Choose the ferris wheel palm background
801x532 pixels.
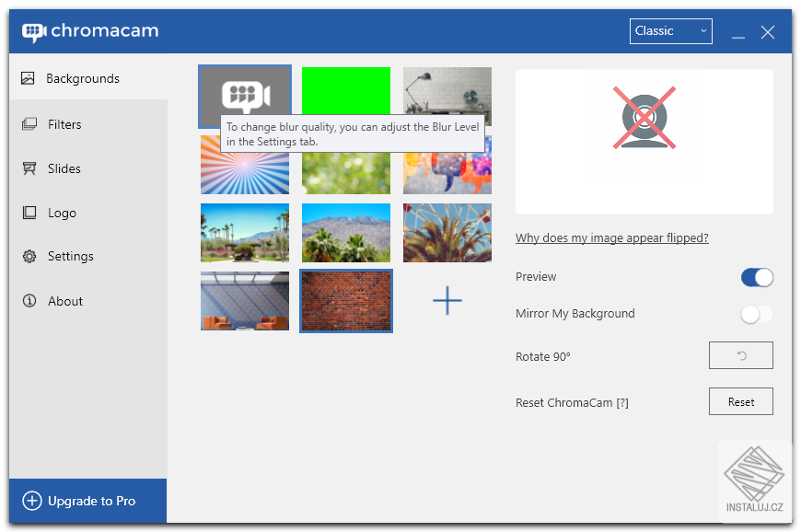click(447, 233)
